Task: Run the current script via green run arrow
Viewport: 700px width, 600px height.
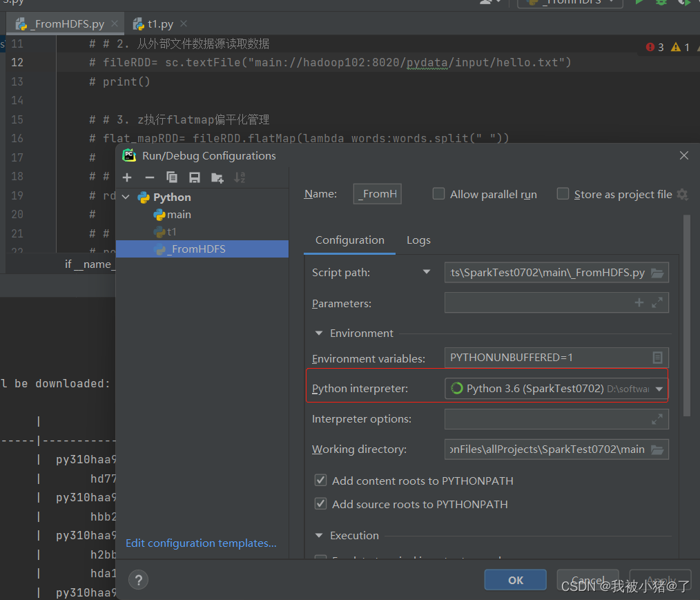Action: tap(639, 3)
